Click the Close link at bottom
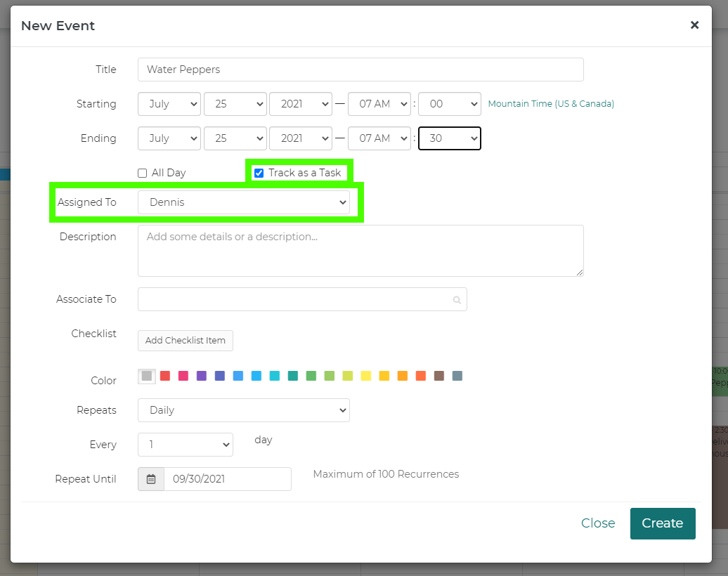The image size is (728, 576). 598,523
